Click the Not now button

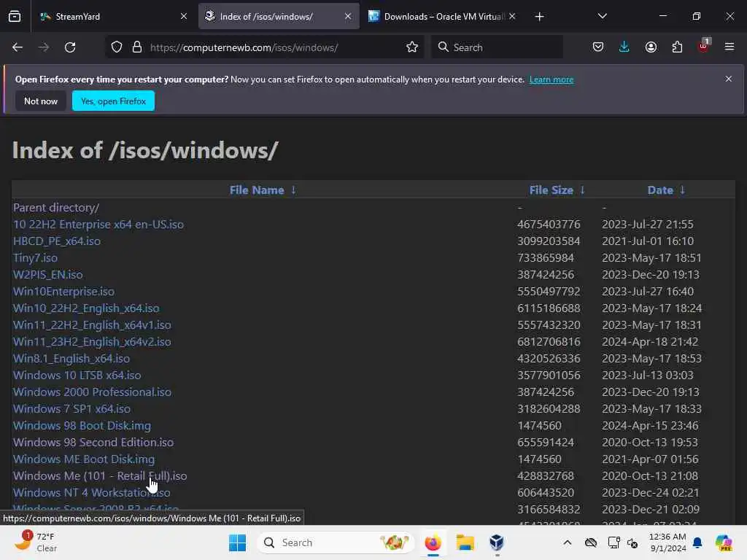coord(41,101)
